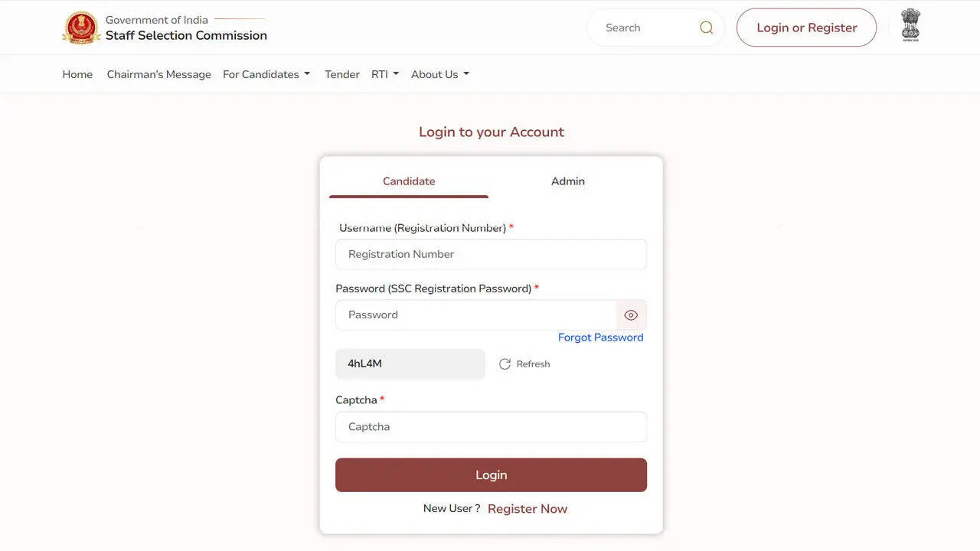980x551 pixels.
Task: Click the Captcha input field
Action: [491, 426]
